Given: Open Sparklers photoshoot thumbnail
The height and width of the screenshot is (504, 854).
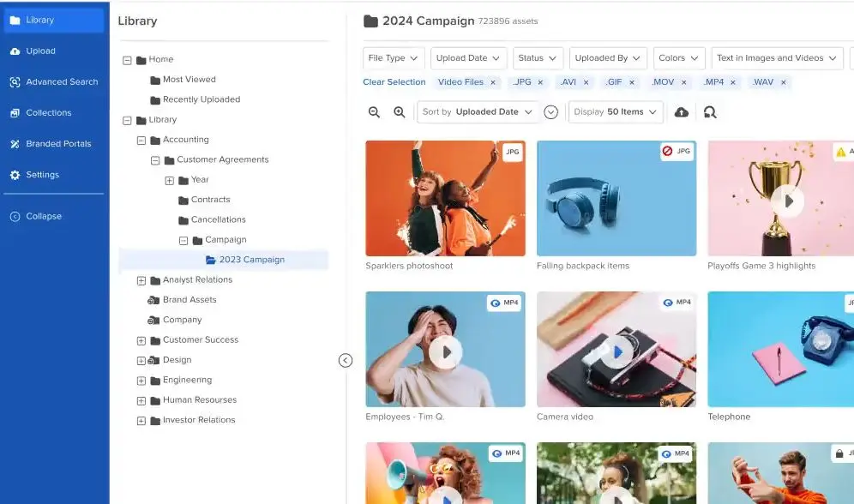Looking at the screenshot, I should (446, 198).
